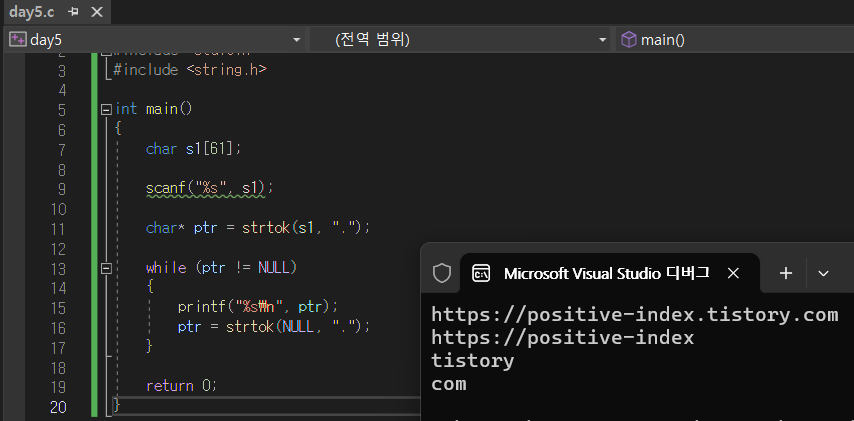
Task: Click the day5 project icon
Action: pyautogui.click(x=17, y=39)
